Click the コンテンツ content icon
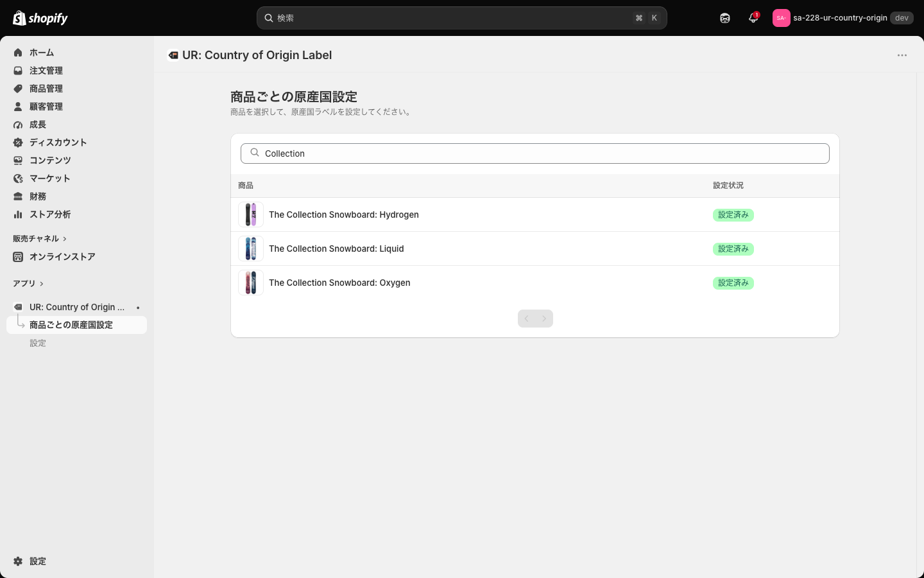Image resolution: width=924 pixels, height=578 pixels. tap(18, 161)
